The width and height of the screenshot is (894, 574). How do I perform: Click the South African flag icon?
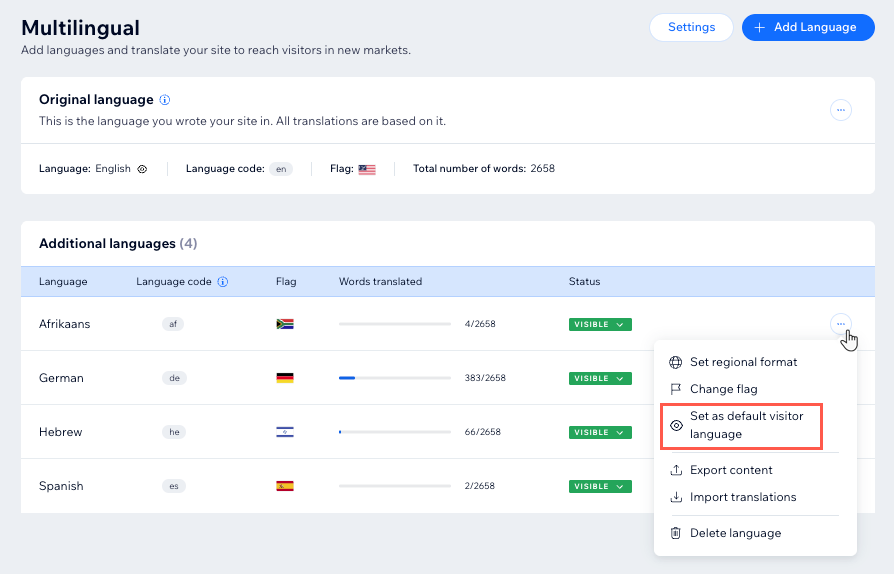(x=285, y=324)
